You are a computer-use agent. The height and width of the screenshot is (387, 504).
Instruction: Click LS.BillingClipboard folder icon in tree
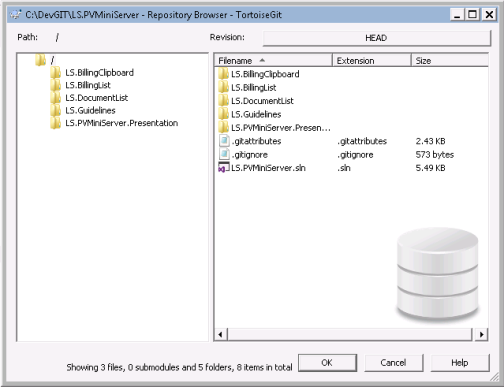(56, 72)
